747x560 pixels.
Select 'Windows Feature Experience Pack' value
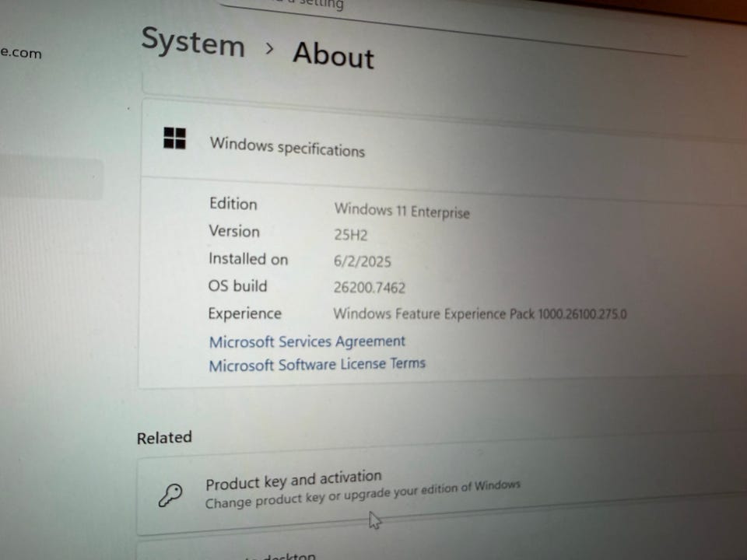(480, 314)
